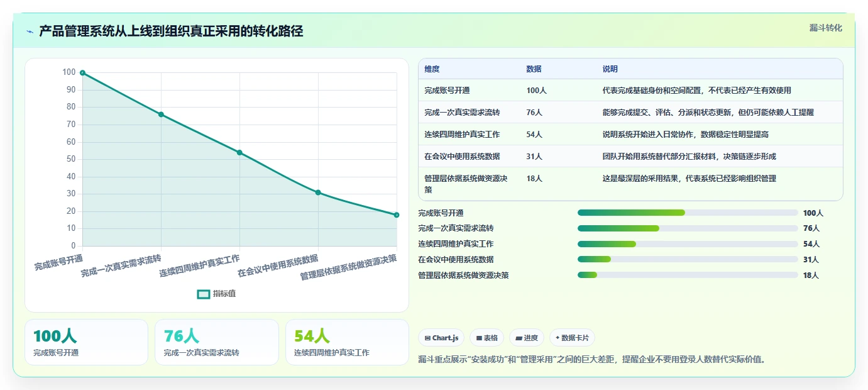Click the description starting 代表完成基础身份
Viewport: 868px width, 390px height.
(x=696, y=91)
